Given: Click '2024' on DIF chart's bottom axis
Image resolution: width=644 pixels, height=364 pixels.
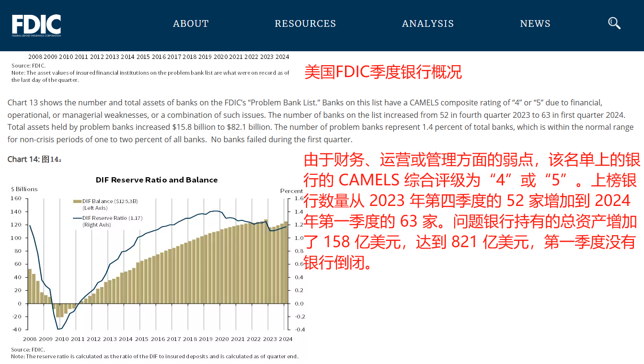Looking at the screenshot, I should pyautogui.click(x=286, y=339).
